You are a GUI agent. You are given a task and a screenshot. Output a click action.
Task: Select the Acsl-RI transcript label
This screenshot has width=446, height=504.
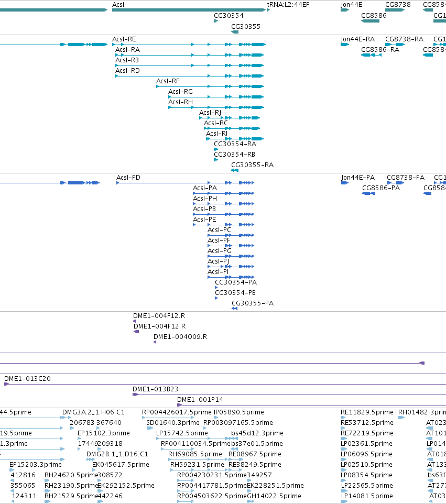[217, 134]
